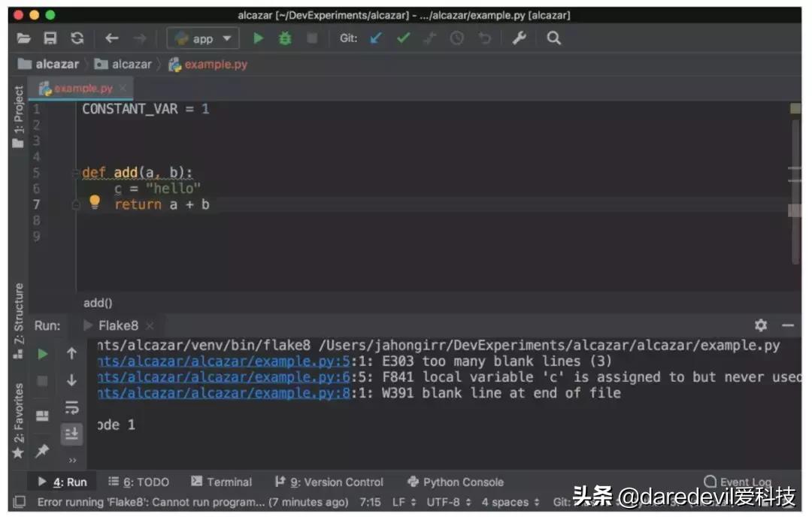812x523 pixels.
Task: Run the app configuration with green play icon
Action: point(259,38)
